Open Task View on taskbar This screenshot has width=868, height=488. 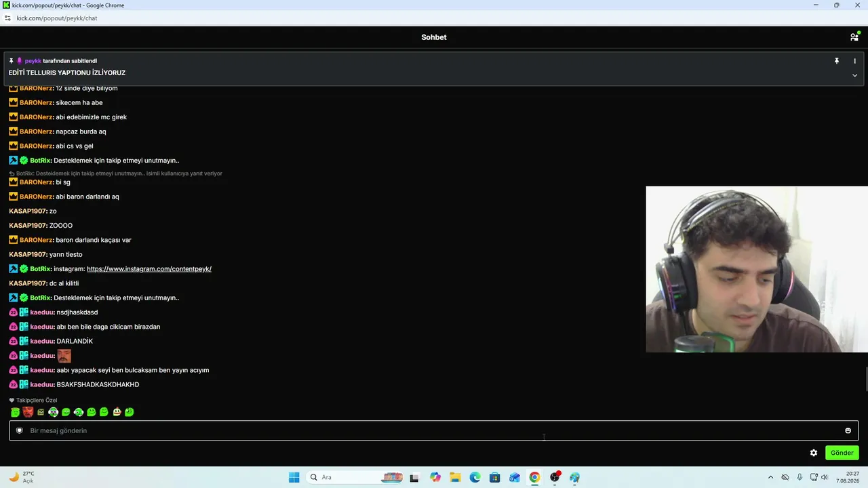(x=414, y=477)
